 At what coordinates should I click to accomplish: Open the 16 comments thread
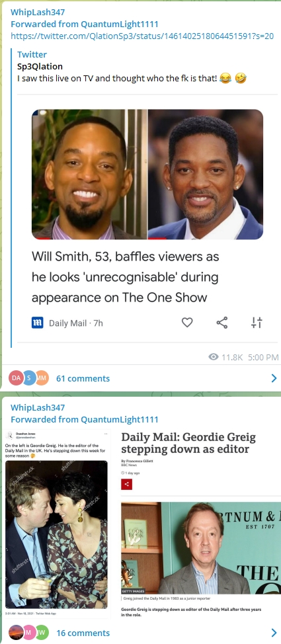pos(83,633)
